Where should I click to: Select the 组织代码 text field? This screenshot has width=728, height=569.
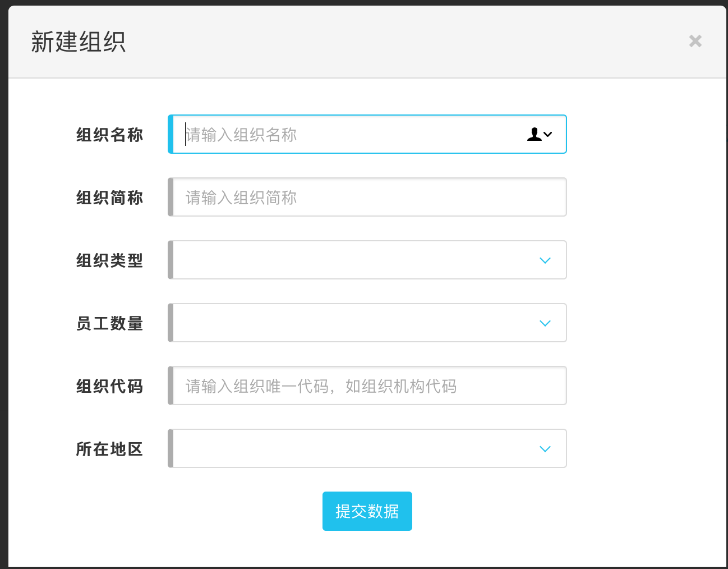[368, 386]
